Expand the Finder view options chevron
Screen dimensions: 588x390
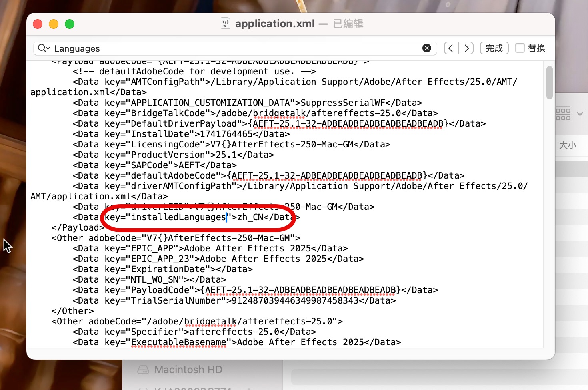[x=580, y=114]
